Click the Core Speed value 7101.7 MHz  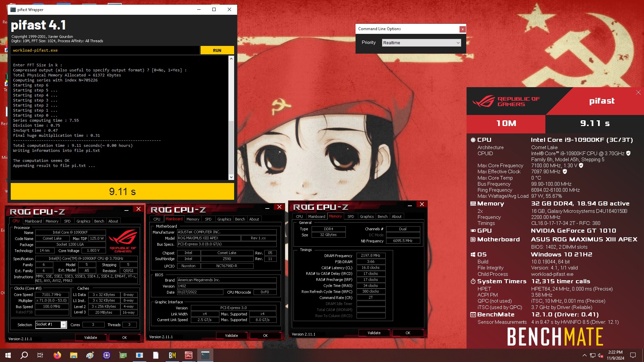(52, 295)
